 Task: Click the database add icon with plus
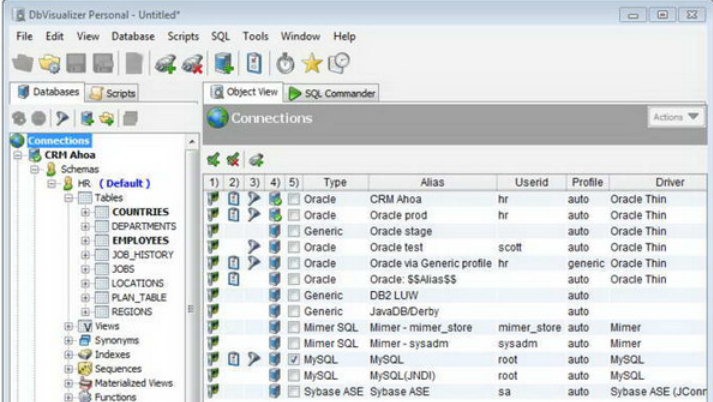(224, 63)
